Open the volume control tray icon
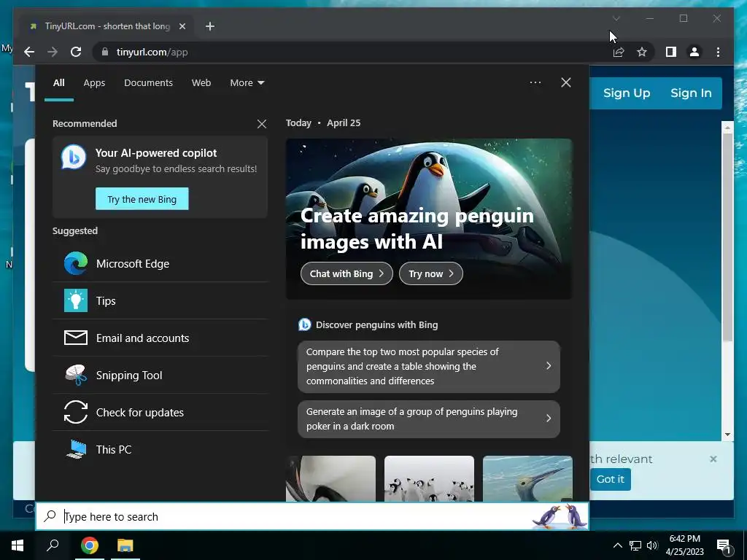The image size is (747, 560). click(x=652, y=545)
